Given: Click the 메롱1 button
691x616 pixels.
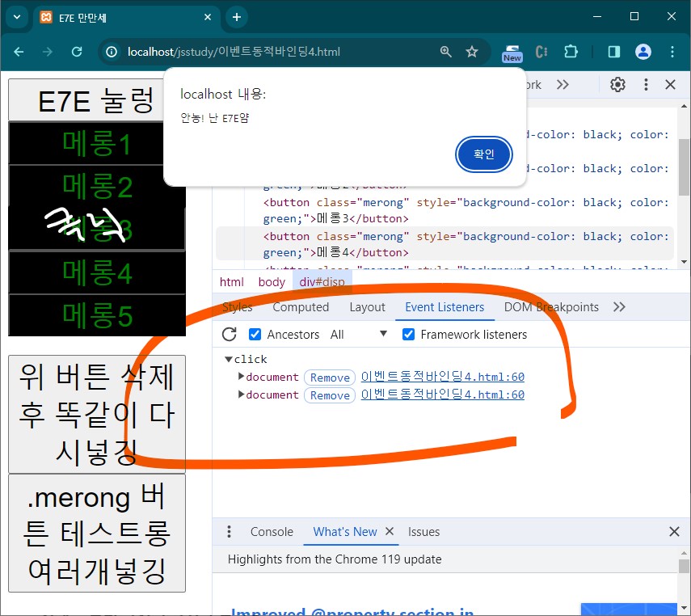Looking at the screenshot, I should [x=86, y=143].
